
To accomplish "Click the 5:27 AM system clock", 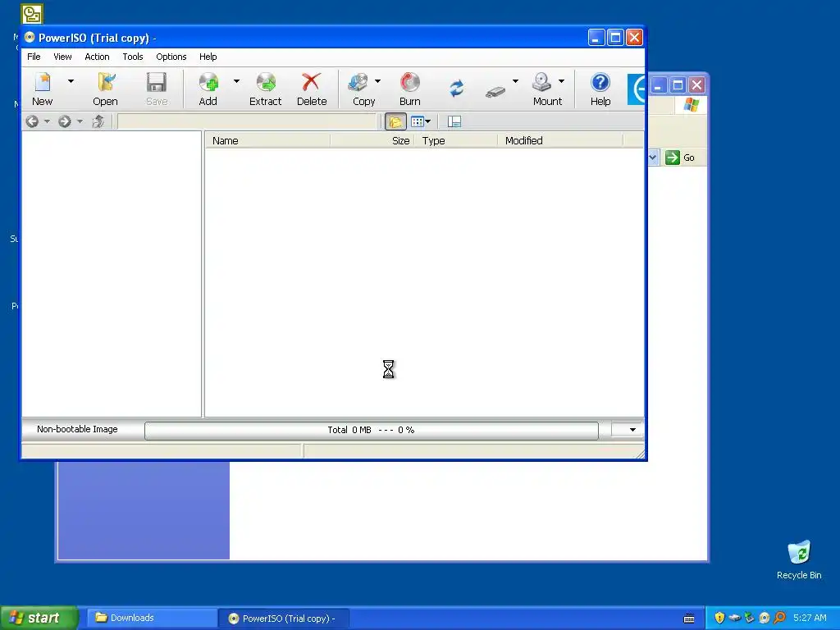I will point(810,618).
